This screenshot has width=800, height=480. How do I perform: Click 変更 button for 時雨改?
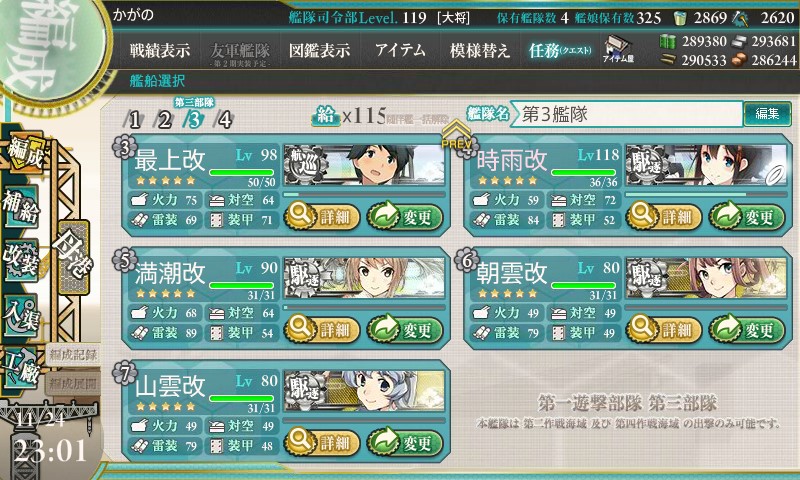[747, 217]
